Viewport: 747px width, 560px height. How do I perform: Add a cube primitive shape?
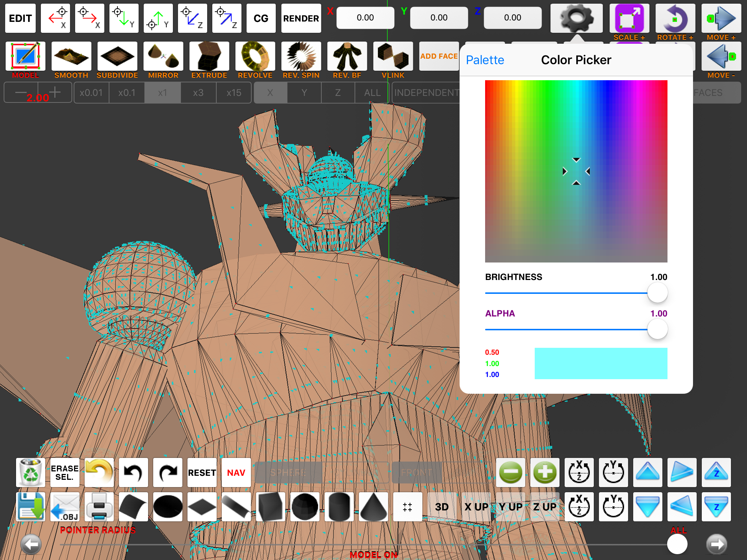(271, 507)
